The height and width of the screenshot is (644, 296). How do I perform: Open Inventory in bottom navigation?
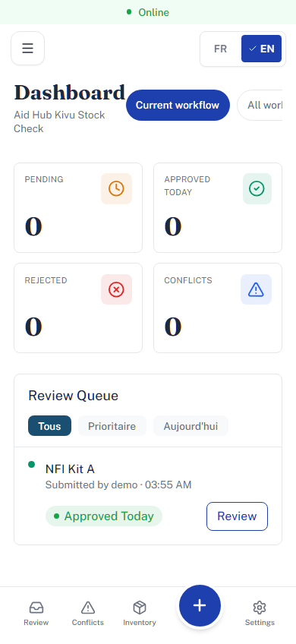pos(140,614)
